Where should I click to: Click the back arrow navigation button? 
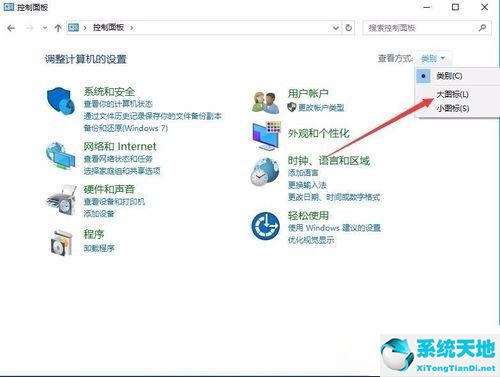pos(11,28)
